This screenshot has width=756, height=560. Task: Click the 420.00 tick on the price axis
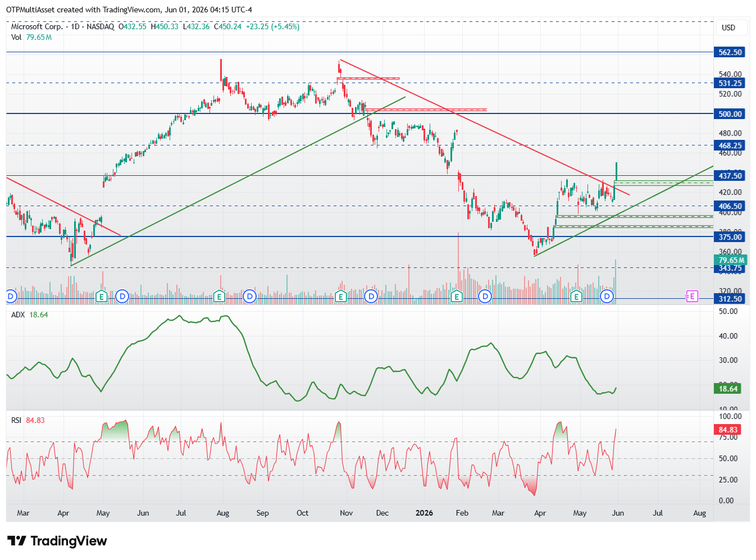point(730,192)
